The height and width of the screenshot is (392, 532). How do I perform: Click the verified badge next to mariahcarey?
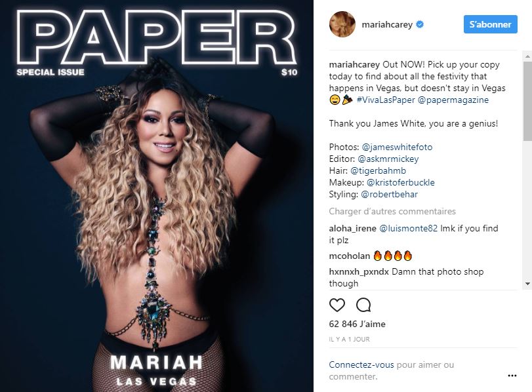click(x=420, y=24)
